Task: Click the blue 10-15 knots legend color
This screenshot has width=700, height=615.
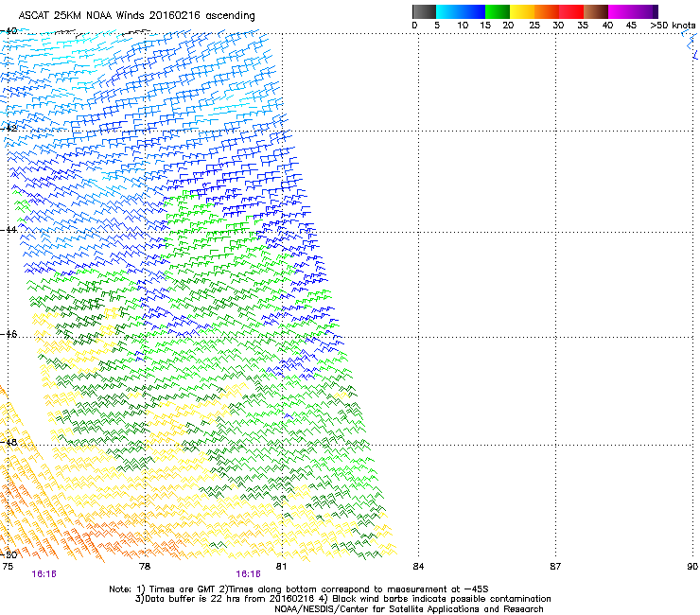Action: (473, 11)
